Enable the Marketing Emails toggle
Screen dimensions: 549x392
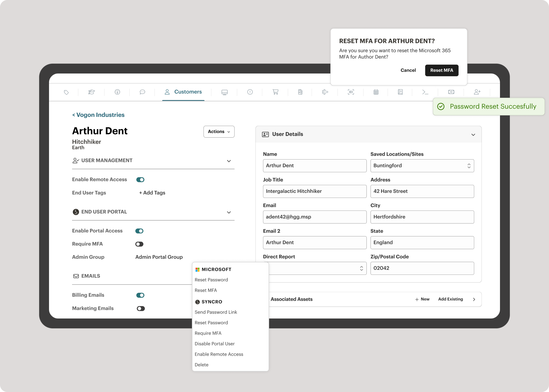click(x=141, y=309)
